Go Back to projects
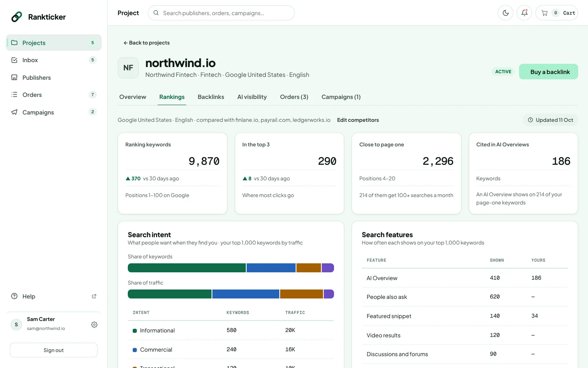This screenshot has height=368, width=588. 147,43
